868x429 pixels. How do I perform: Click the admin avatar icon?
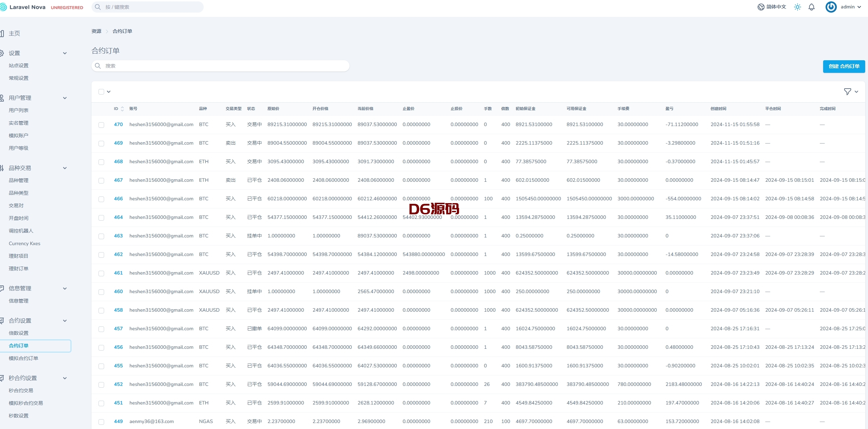tap(831, 7)
